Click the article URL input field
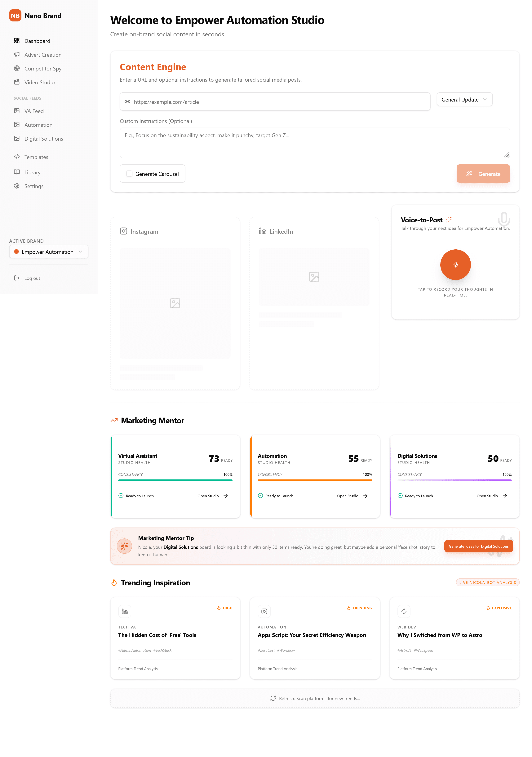The height and width of the screenshot is (757, 532). (x=275, y=102)
